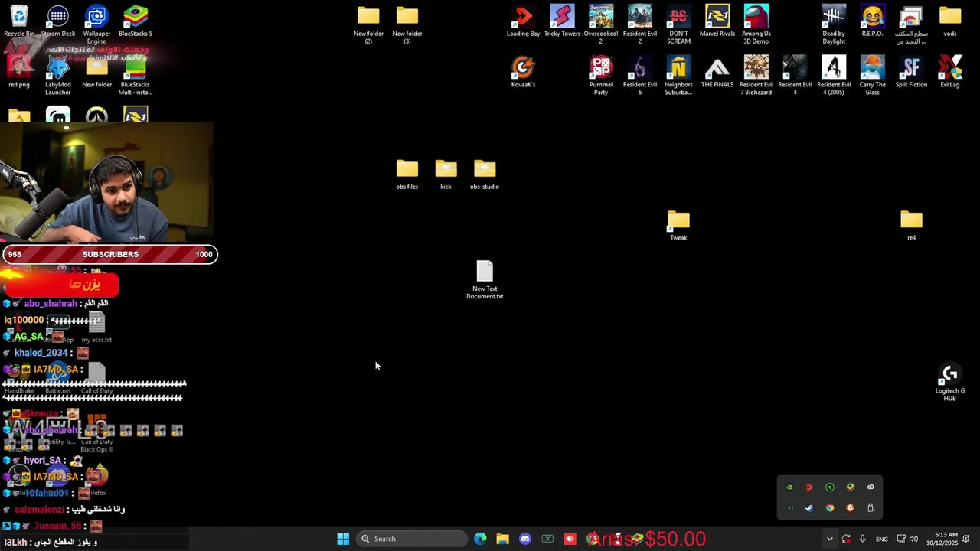This screenshot has width=980, height=551.
Task: Open the Windows Start menu
Action: pos(343,539)
